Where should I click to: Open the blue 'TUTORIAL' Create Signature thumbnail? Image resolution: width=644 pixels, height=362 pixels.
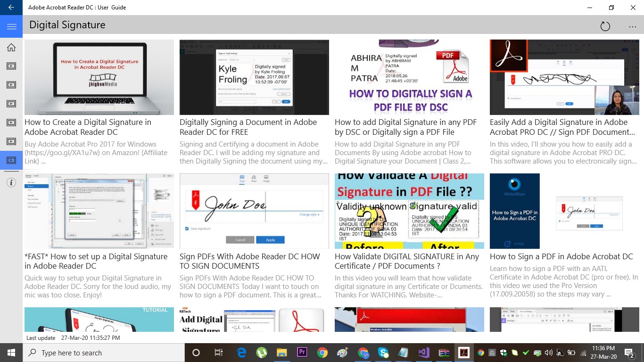(x=99, y=320)
